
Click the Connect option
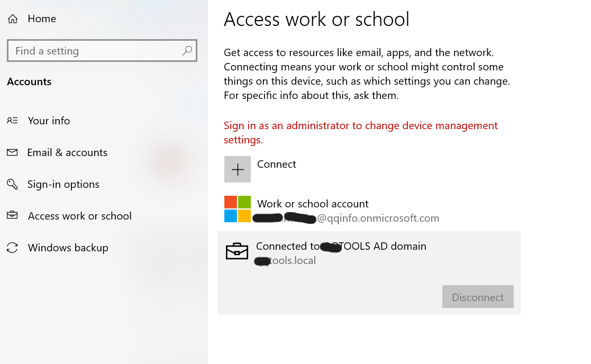coord(276,164)
